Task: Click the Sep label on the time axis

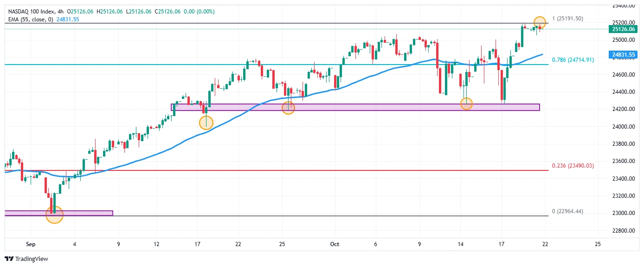Action: [x=31, y=244]
